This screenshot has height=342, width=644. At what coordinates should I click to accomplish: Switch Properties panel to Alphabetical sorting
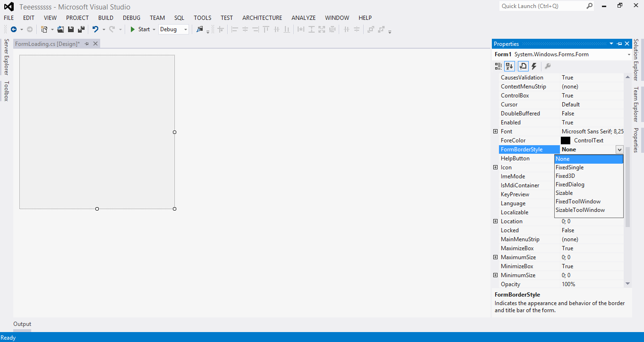pyautogui.click(x=509, y=66)
